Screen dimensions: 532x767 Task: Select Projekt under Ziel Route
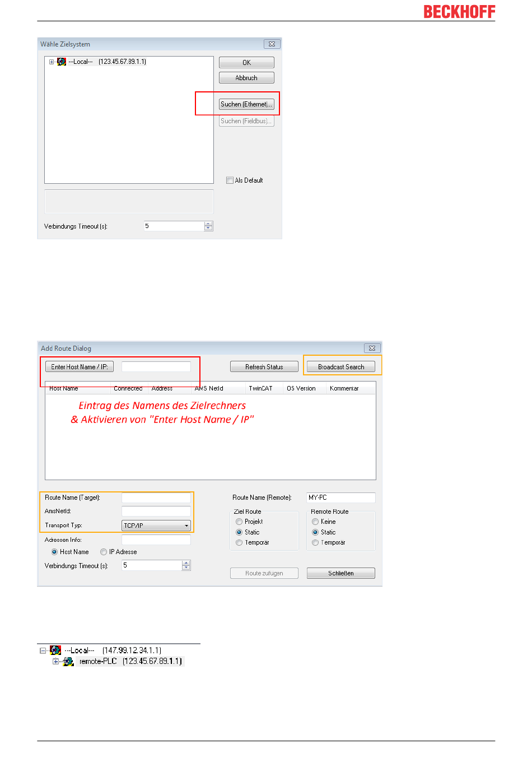[239, 522]
